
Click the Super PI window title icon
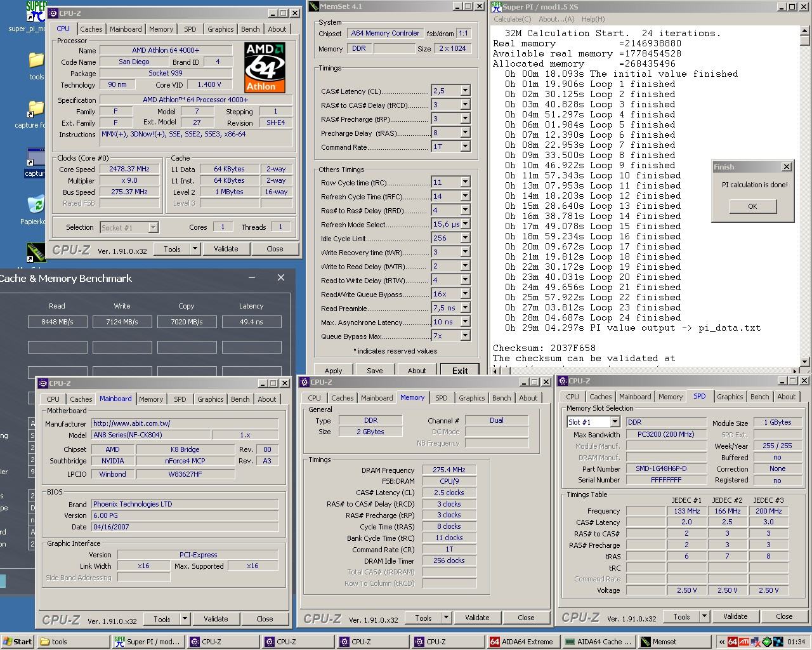(x=495, y=6)
